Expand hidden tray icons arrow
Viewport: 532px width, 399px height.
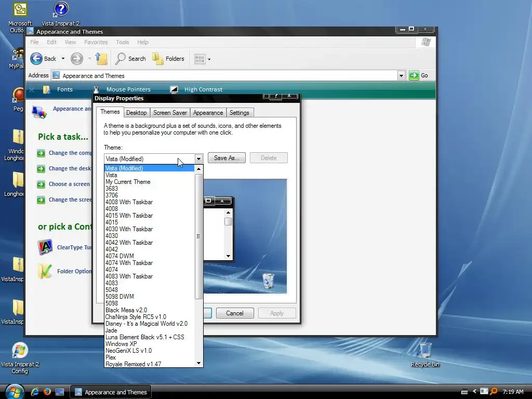coord(474,392)
